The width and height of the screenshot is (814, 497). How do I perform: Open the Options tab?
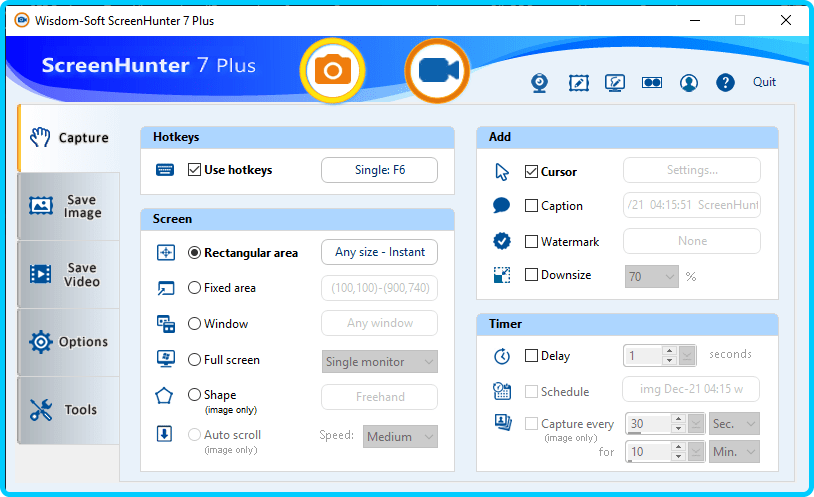click(68, 342)
